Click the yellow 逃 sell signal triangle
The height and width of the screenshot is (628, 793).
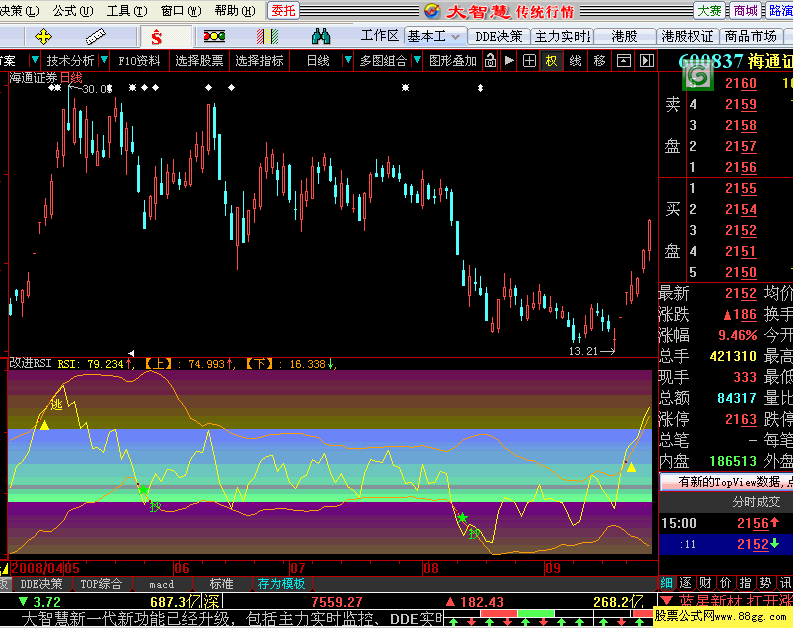[x=45, y=425]
